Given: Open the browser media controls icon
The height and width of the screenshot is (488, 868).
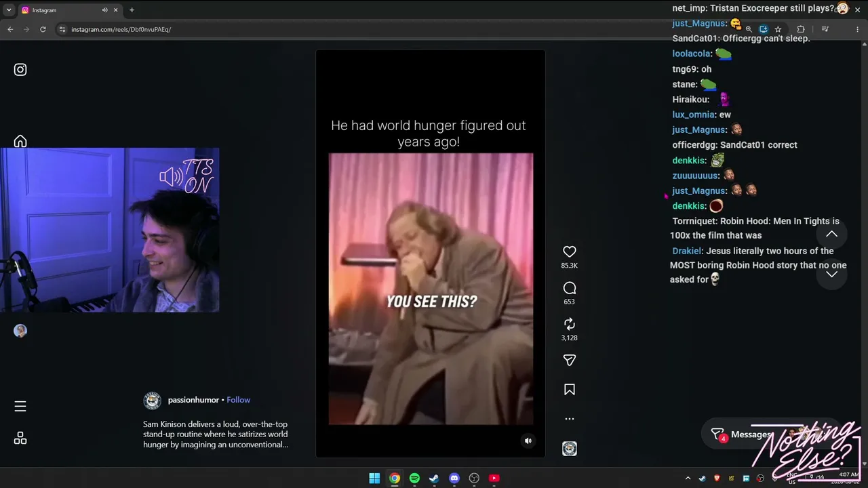Looking at the screenshot, I should [x=825, y=29].
